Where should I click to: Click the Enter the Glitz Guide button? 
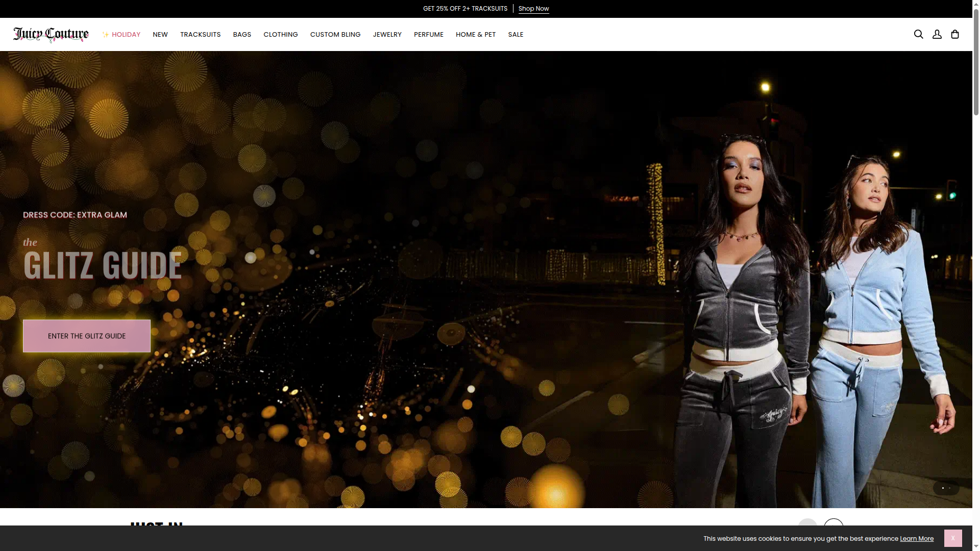tap(86, 336)
